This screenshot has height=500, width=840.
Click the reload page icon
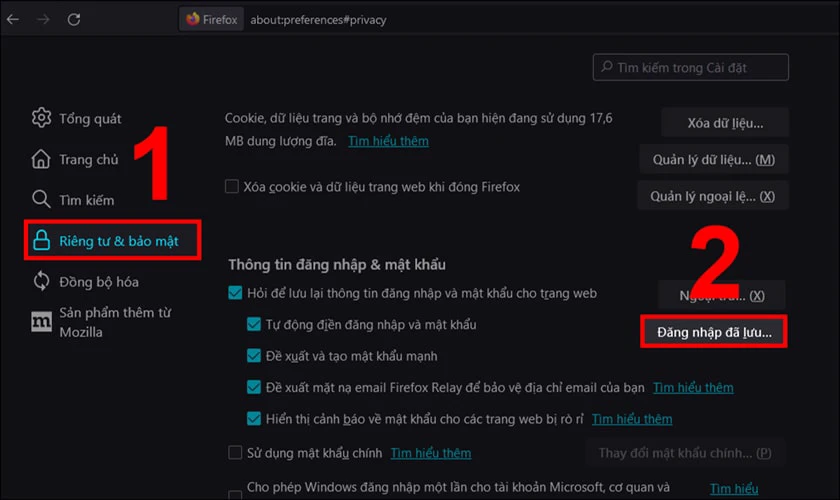pos(74,19)
